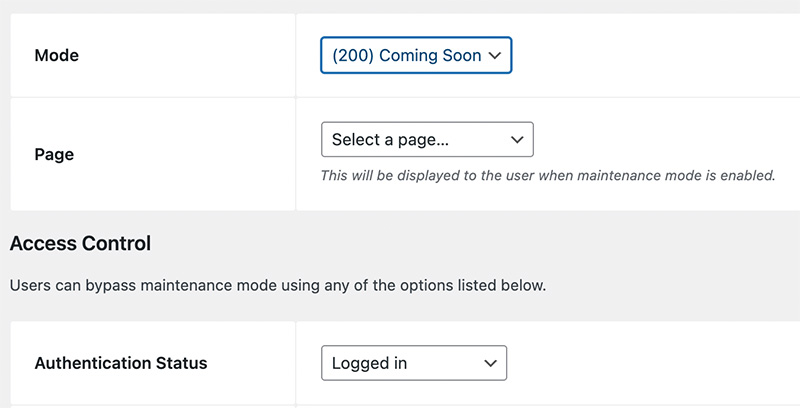This screenshot has width=800, height=408.
Task: Click the Authentication Status field label
Action: pos(121,363)
